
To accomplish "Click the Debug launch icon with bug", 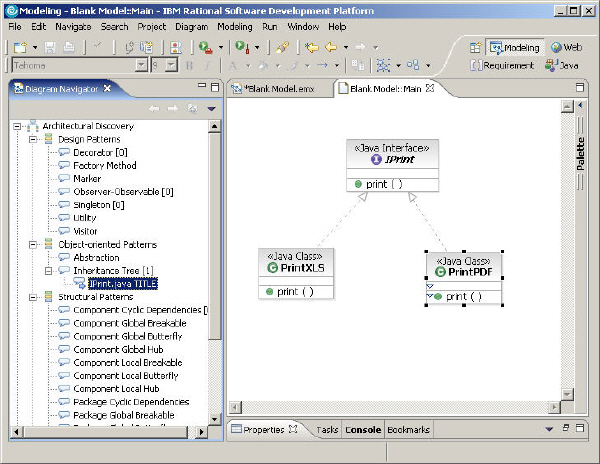I will pyautogui.click(x=206, y=47).
